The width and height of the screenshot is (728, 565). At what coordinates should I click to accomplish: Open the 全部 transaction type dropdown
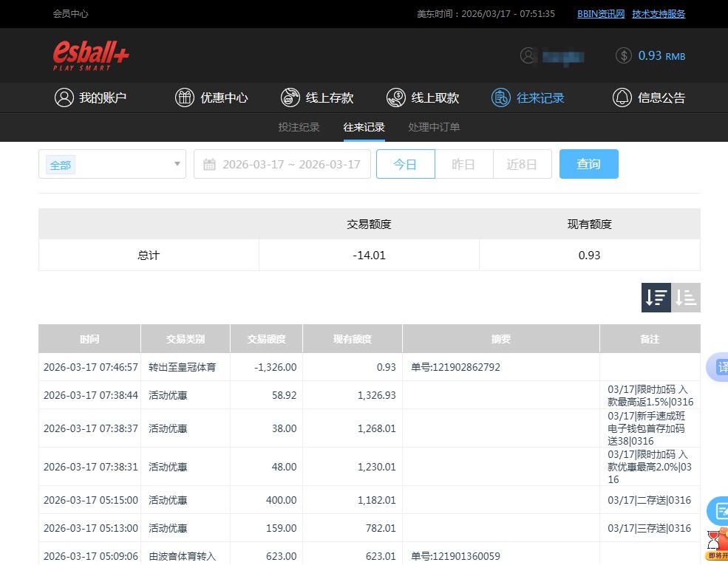point(111,164)
